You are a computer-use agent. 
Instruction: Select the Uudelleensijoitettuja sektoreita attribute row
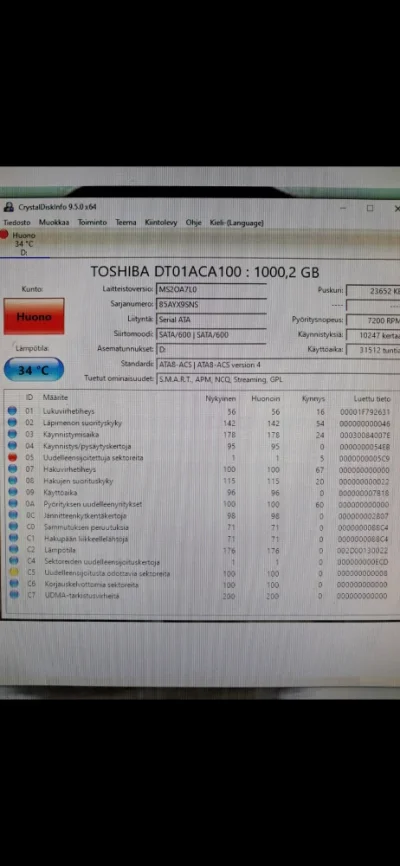pyautogui.click(x=200, y=458)
